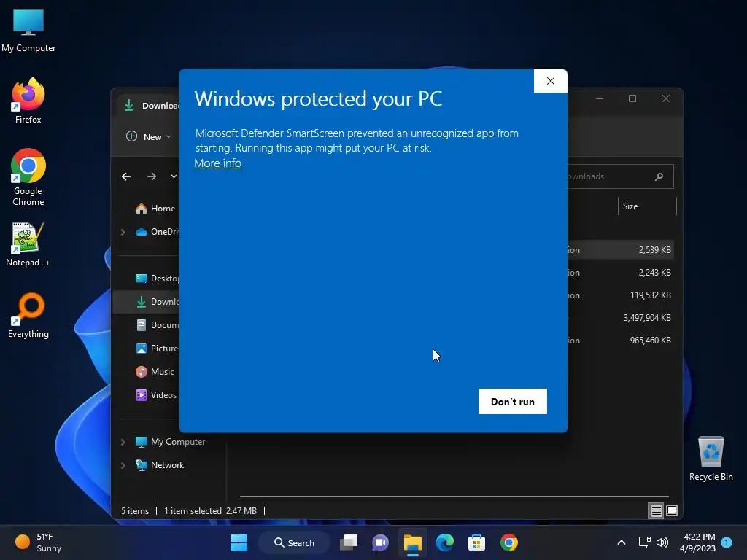Open the taskbar Search box
The width and height of the screenshot is (747, 560).
coord(294,542)
